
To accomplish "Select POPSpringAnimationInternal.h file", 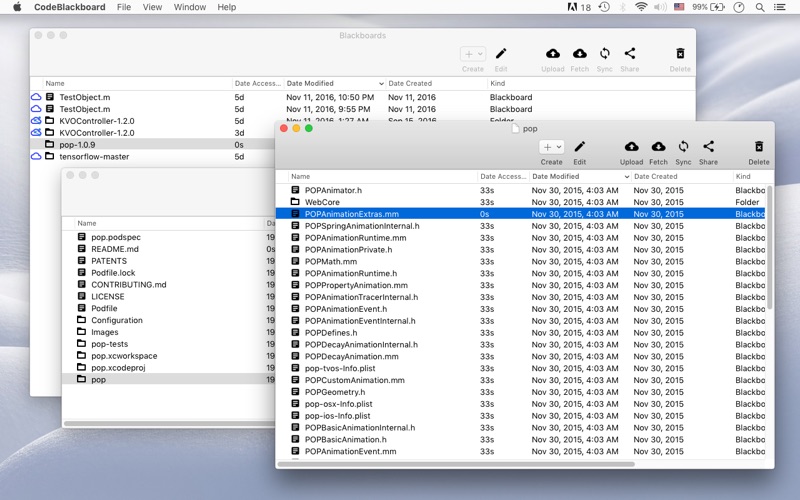I will pyautogui.click(x=520, y=226).
